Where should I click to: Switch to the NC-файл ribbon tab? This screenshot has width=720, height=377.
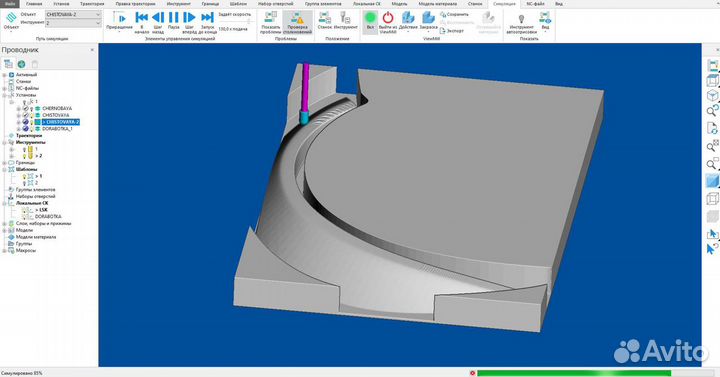coord(535,4)
